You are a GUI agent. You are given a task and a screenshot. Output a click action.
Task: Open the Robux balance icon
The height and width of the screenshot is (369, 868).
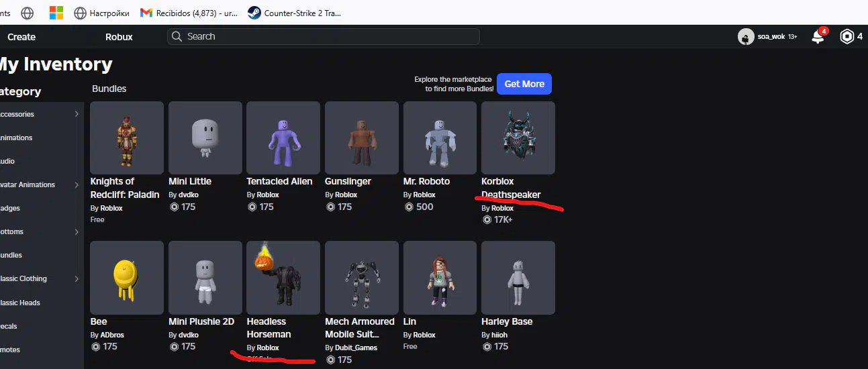tap(847, 36)
